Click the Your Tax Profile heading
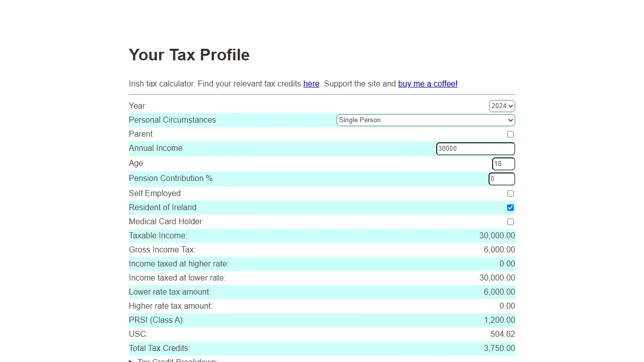644x362 pixels. click(x=189, y=55)
